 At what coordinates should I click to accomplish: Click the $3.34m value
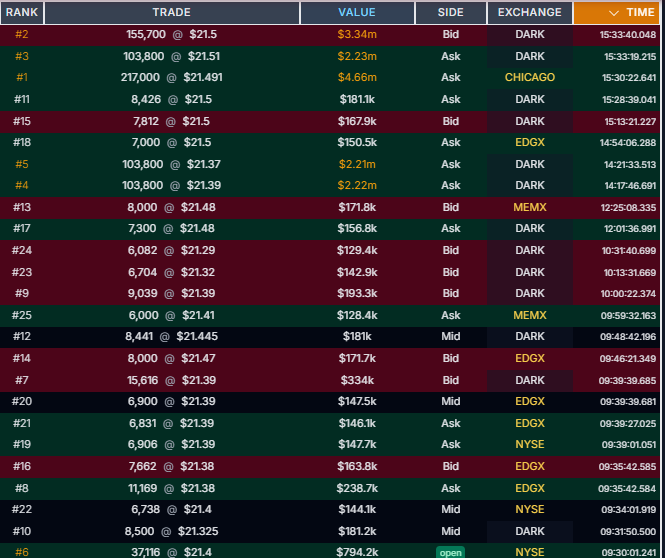point(357,34)
